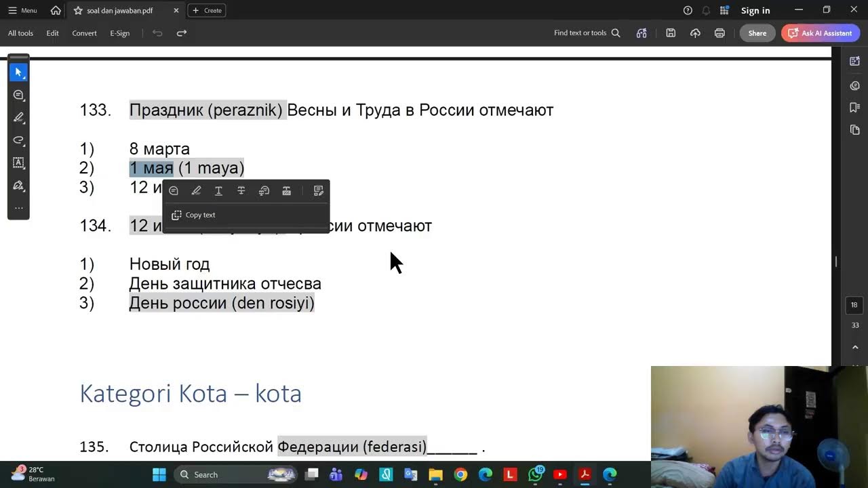The width and height of the screenshot is (868, 488).
Task: Click Sign in
Action: [755, 10]
